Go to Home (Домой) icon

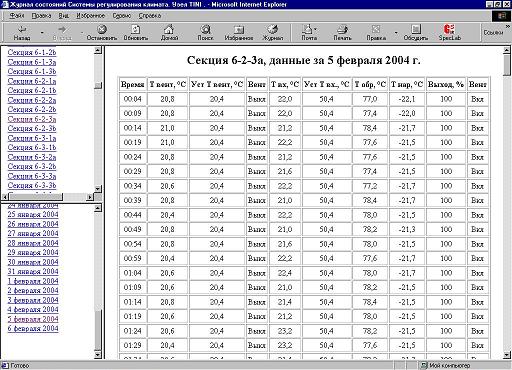pos(169,33)
